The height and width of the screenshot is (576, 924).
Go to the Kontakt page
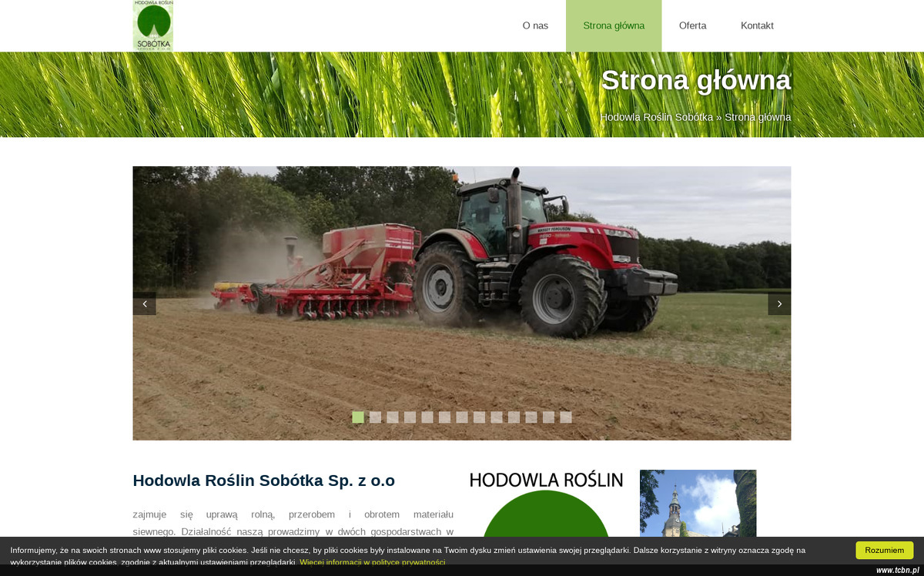point(757,25)
